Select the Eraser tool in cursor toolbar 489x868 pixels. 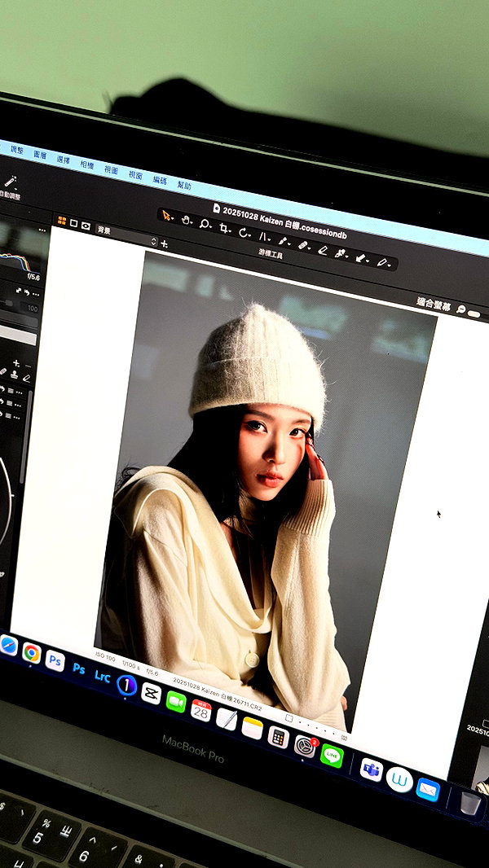pos(322,250)
